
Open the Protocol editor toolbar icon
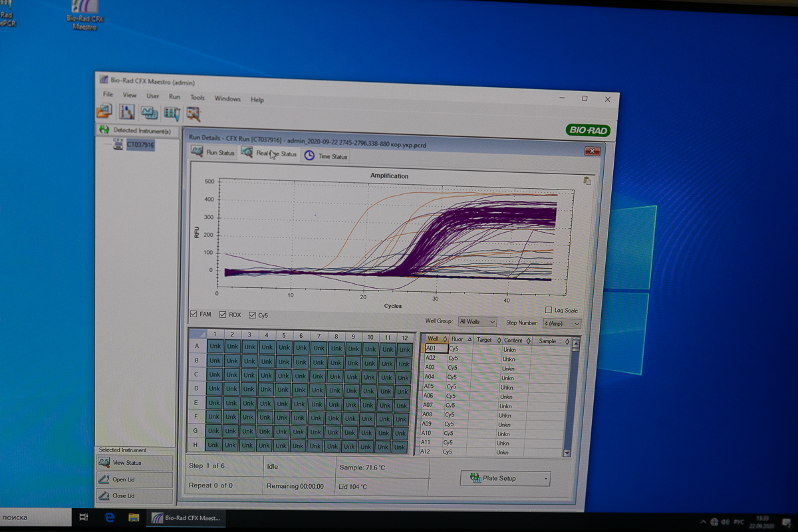[127, 112]
